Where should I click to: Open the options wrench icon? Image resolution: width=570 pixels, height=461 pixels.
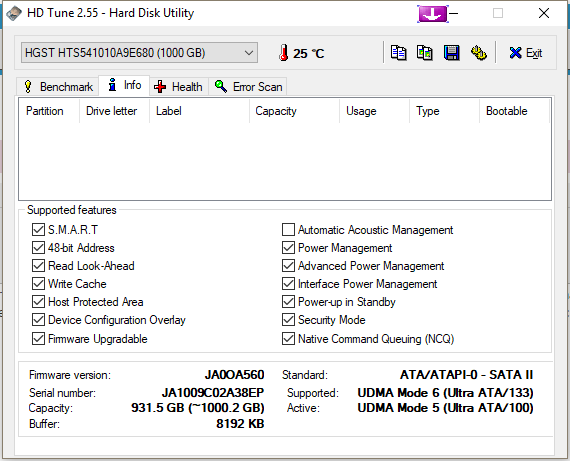(x=479, y=53)
